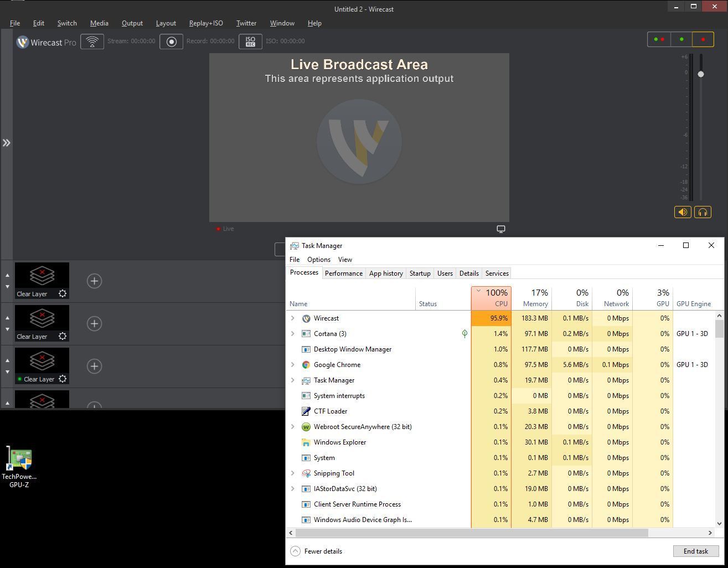This screenshot has height=568, width=728.
Task: Click the End task button
Action: [x=696, y=551]
